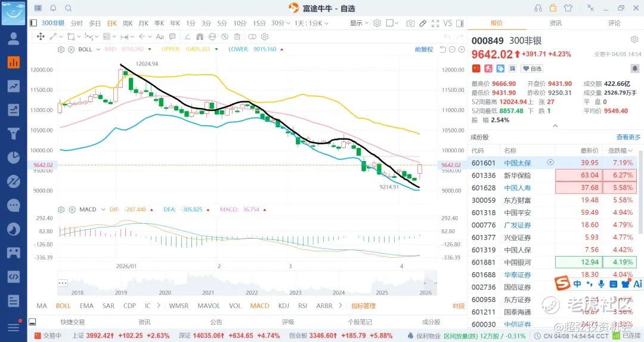Image resolution: width=644 pixels, height=342 pixels.
Task: Open price alert bell for 300非银
Action: point(634,68)
